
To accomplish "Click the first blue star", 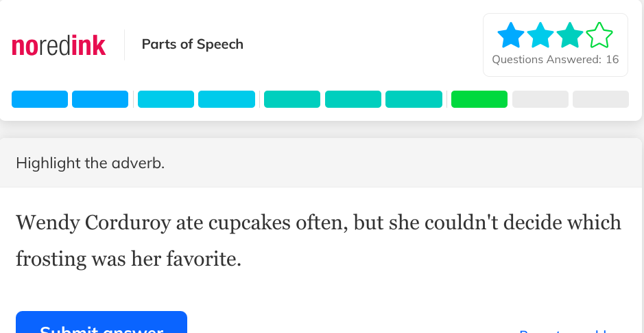I will coord(510,36).
